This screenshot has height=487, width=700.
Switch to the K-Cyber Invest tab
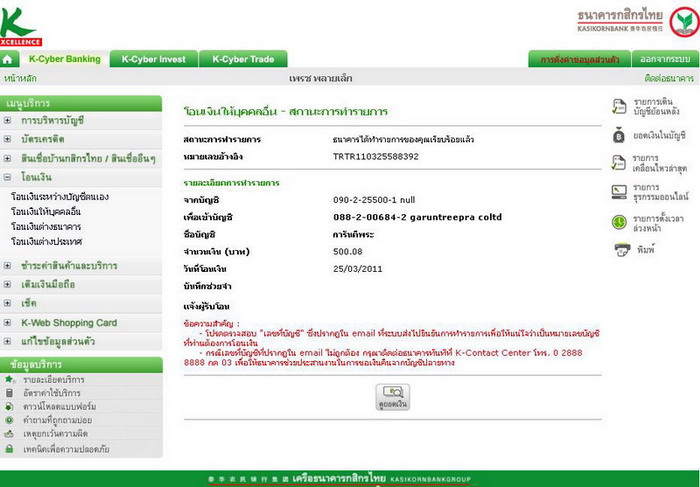[x=153, y=60]
